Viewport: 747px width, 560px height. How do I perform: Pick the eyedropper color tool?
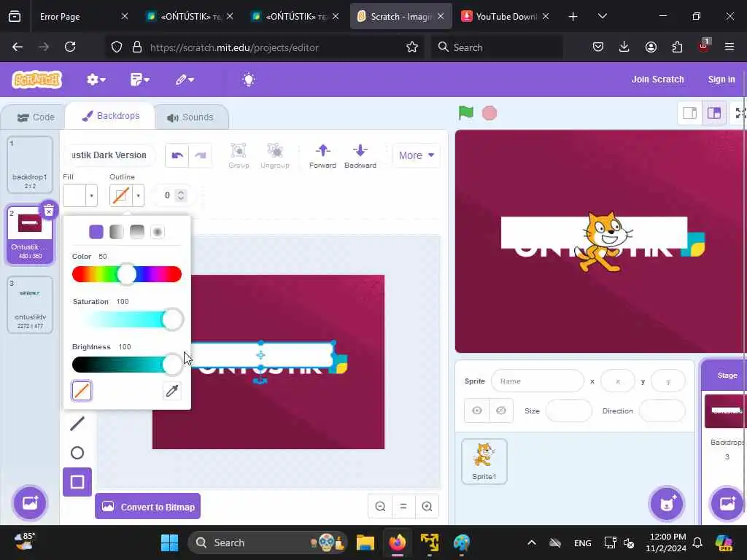[172, 391]
